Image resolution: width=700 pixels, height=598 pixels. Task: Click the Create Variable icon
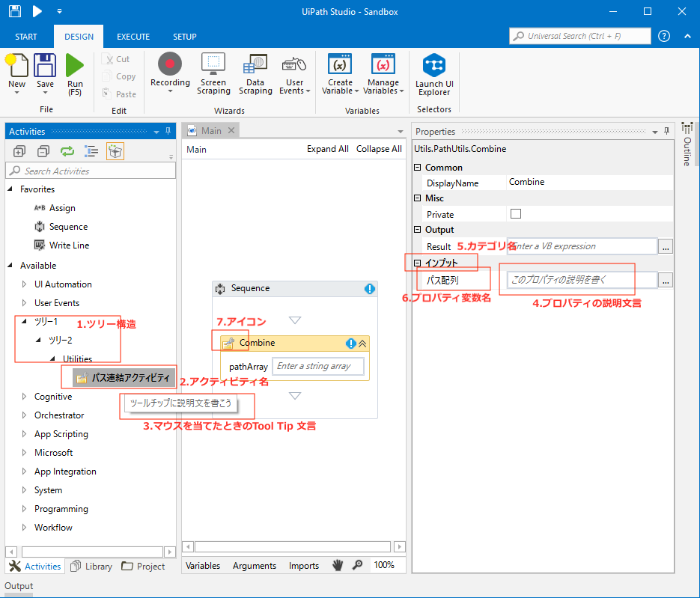tap(340, 64)
